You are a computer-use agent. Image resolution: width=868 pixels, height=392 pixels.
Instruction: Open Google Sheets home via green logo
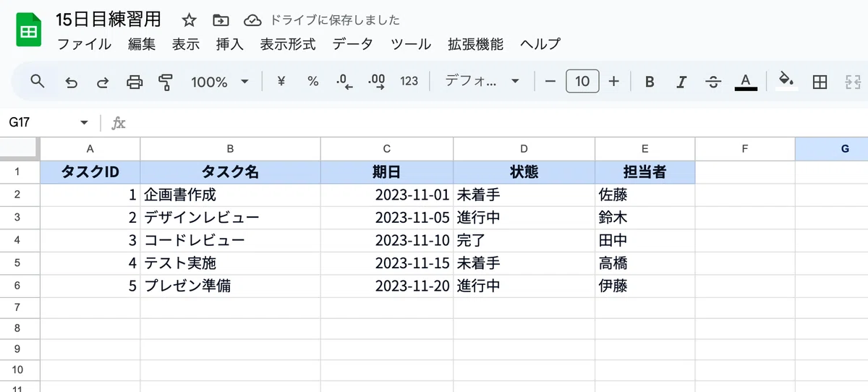click(28, 30)
